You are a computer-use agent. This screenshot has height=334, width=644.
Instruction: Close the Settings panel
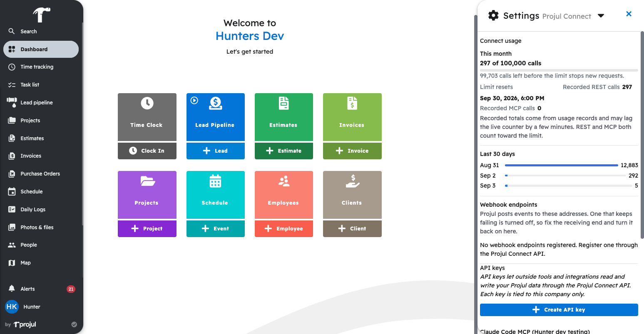point(629,14)
